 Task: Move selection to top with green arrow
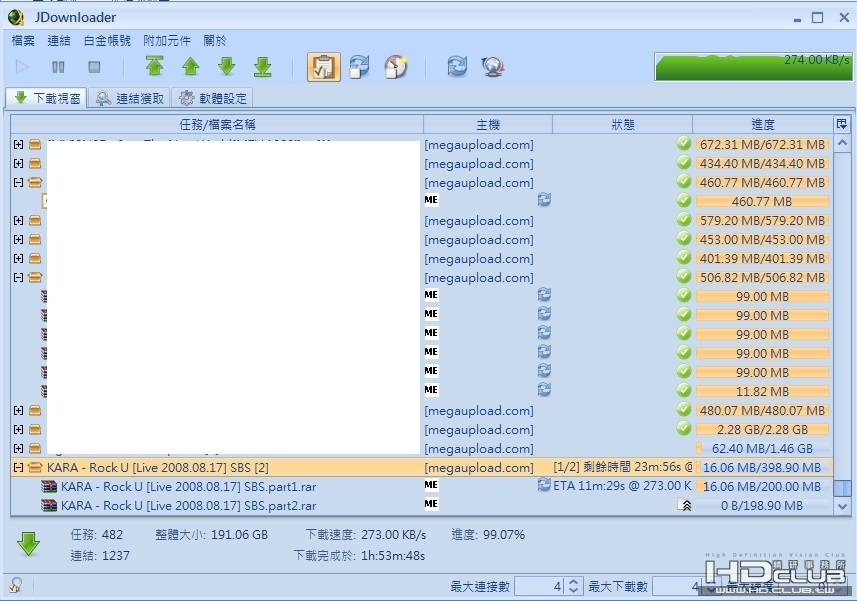click(x=155, y=67)
